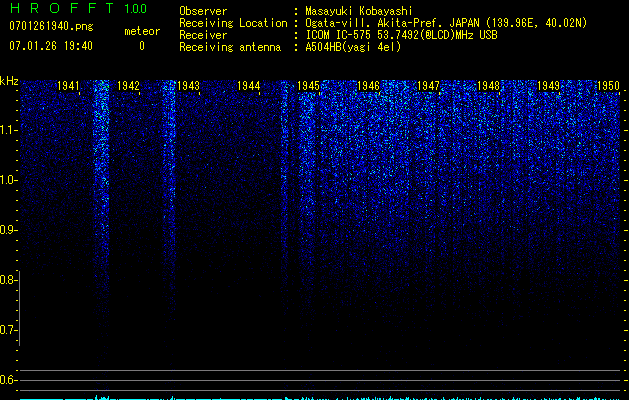This screenshot has width=629, height=400.
Task: Select the A504HB(yagi 4el) antenna text
Action: point(353,47)
